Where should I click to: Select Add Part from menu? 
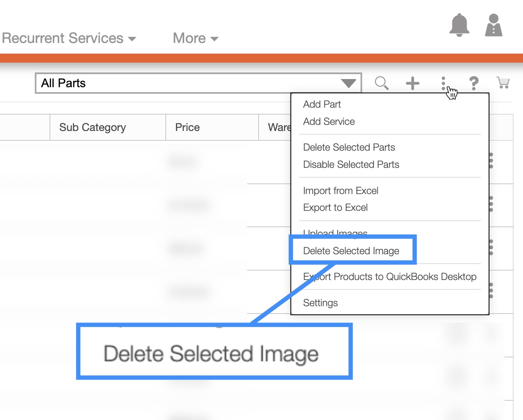(x=322, y=104)
